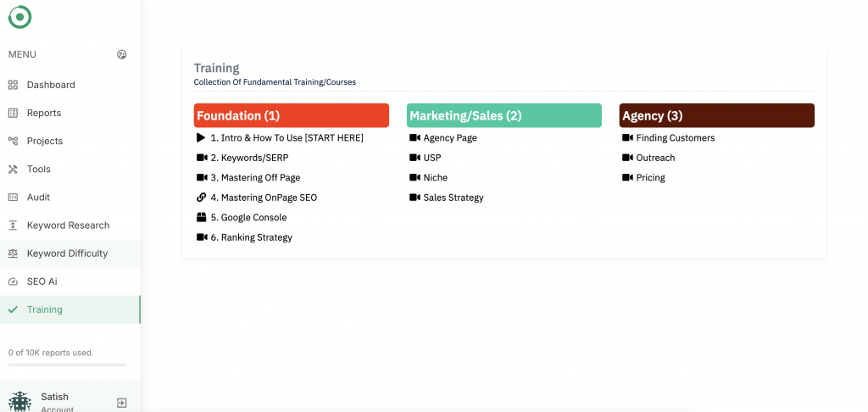Click the Training checkmark icon
This screenshot has width=868, height=412.
[13, 309]
